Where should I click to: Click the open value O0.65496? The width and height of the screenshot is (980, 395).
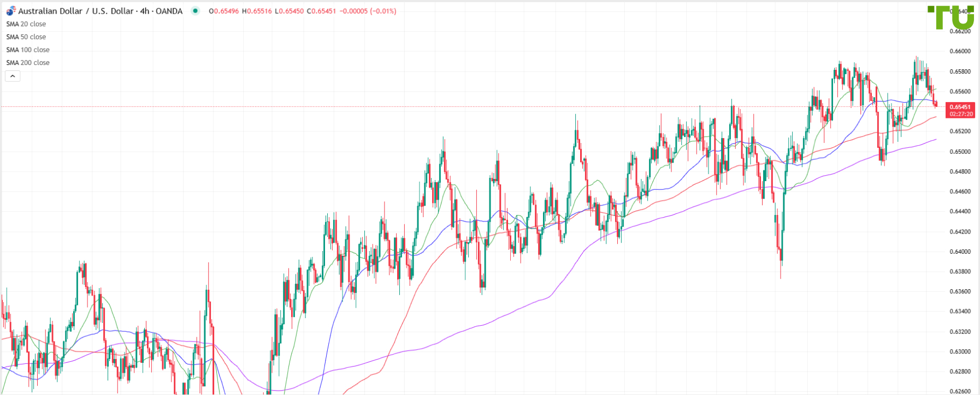click(224, 11)
